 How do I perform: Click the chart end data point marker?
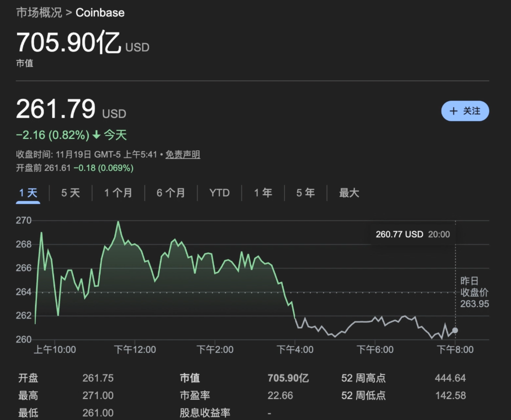click(x=455, y=330)
